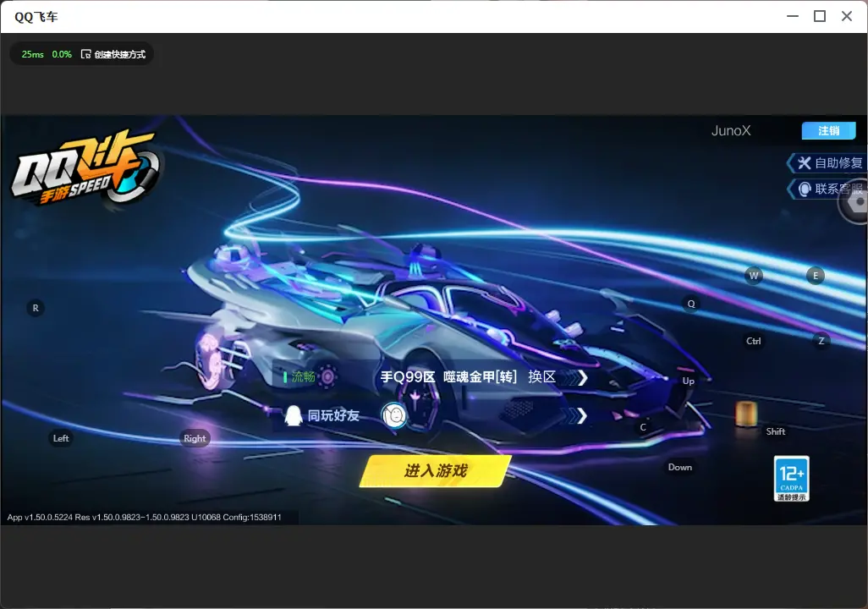Click 换区 to change server
Screen dimensions: 868x609
click(x=542, y=377)
